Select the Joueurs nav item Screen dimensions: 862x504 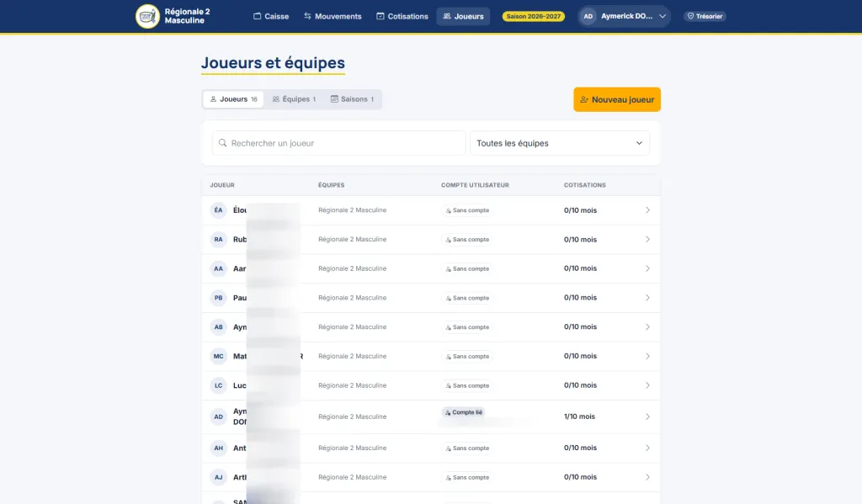pos(464,17)
